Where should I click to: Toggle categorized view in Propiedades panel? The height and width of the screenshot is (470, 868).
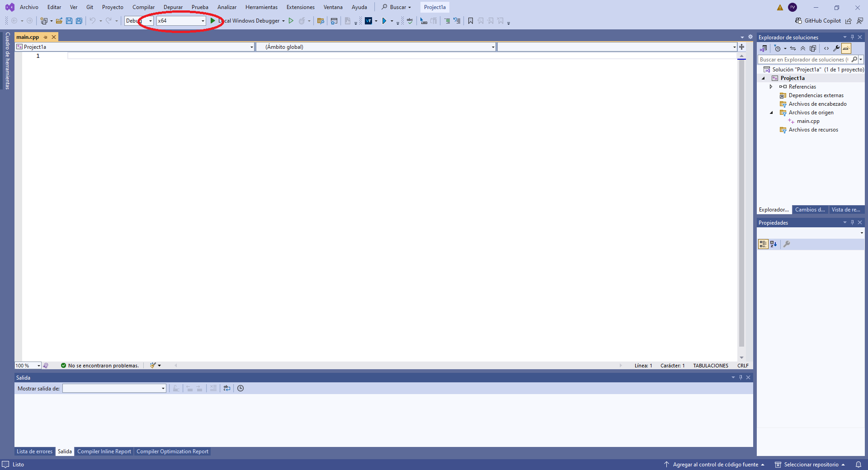763,244
